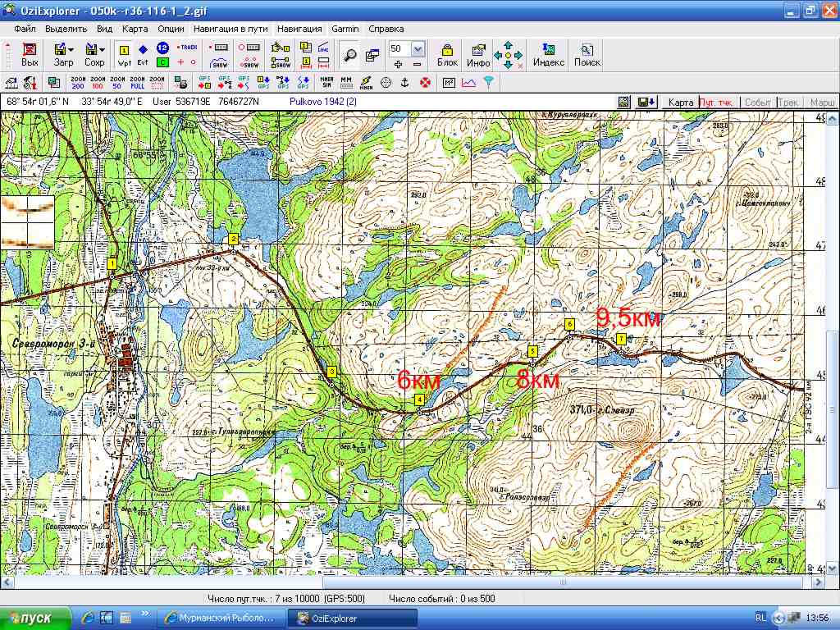840x630 pixels.
Task: Click the red lifebuoy man-overboard icon
Action: click(425, 82)
